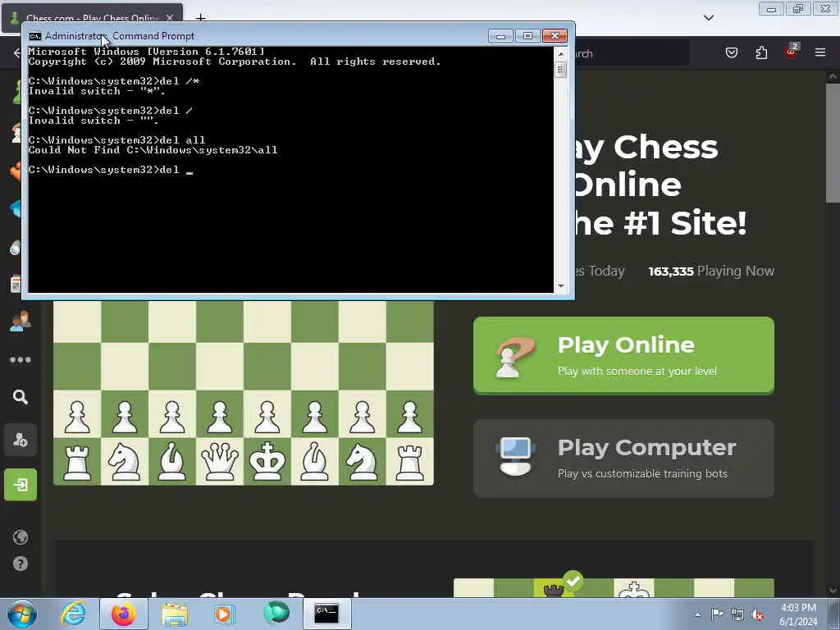Viewport: 840px width, 630px height.
Task: Minimize the Command Prompt window
Action: [500, 36]
